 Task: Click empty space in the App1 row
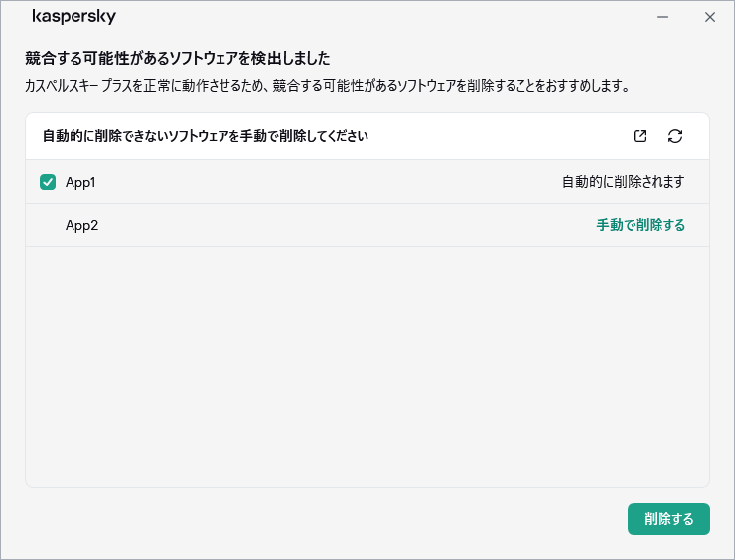(328, 182)
